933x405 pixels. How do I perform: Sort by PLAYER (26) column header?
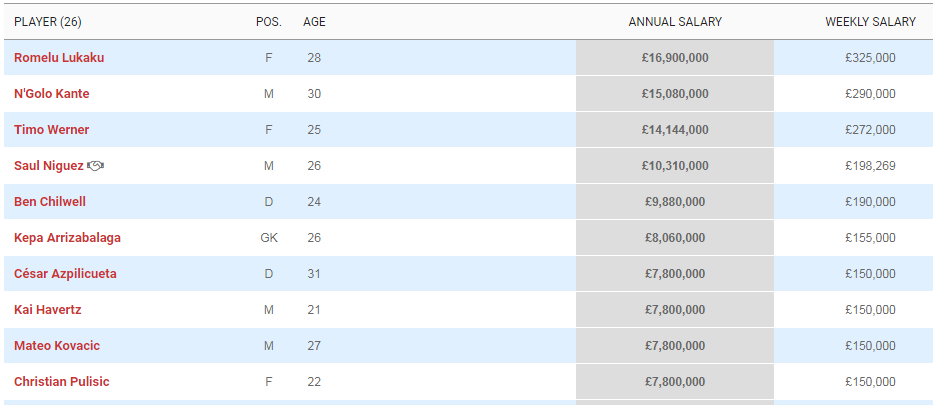(48, 22)
